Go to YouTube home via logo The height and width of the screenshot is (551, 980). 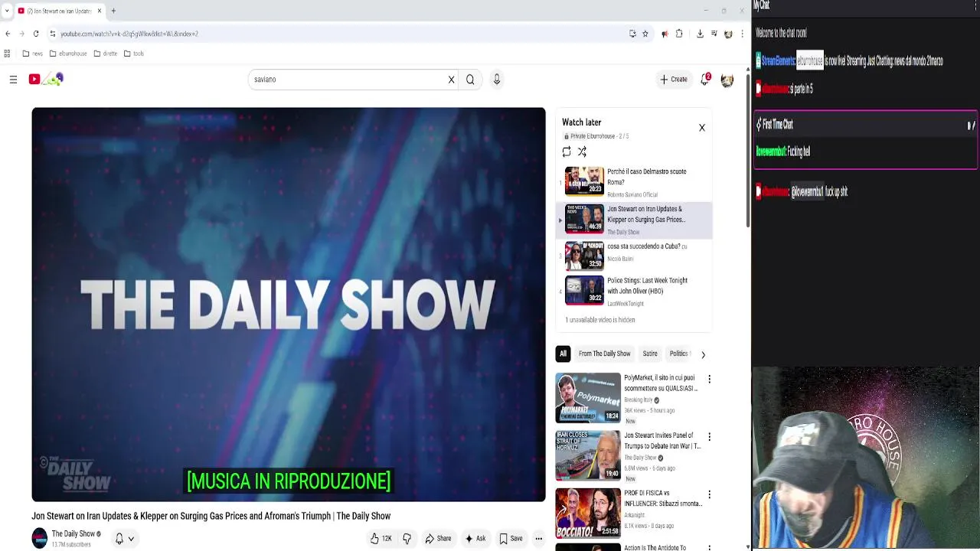click(46, 79)
